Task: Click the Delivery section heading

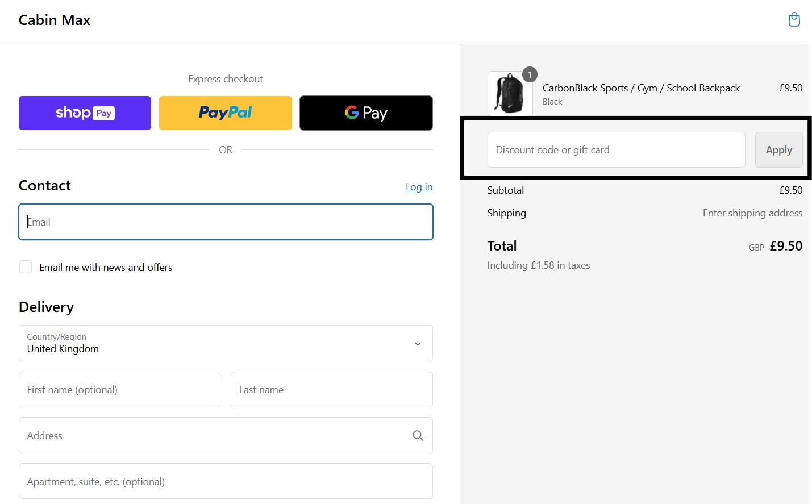Action: [46, 307]
